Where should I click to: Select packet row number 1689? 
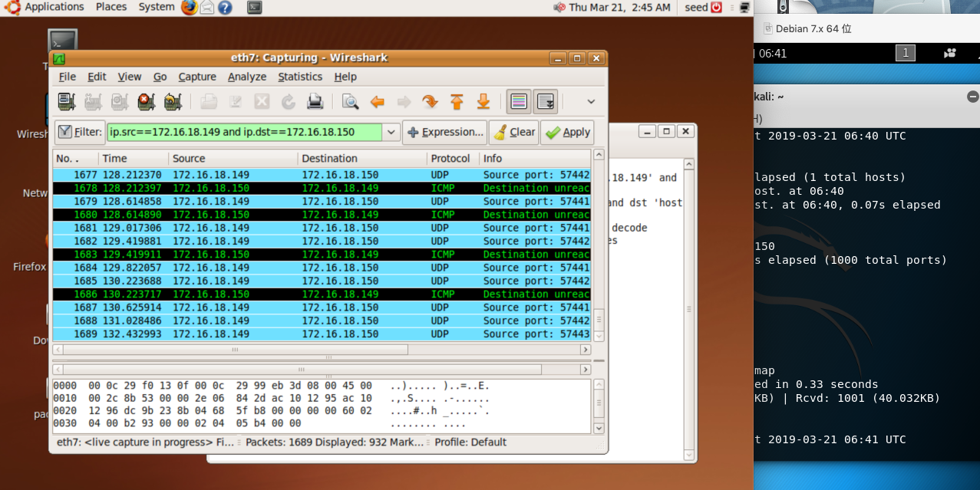(322, 334)
